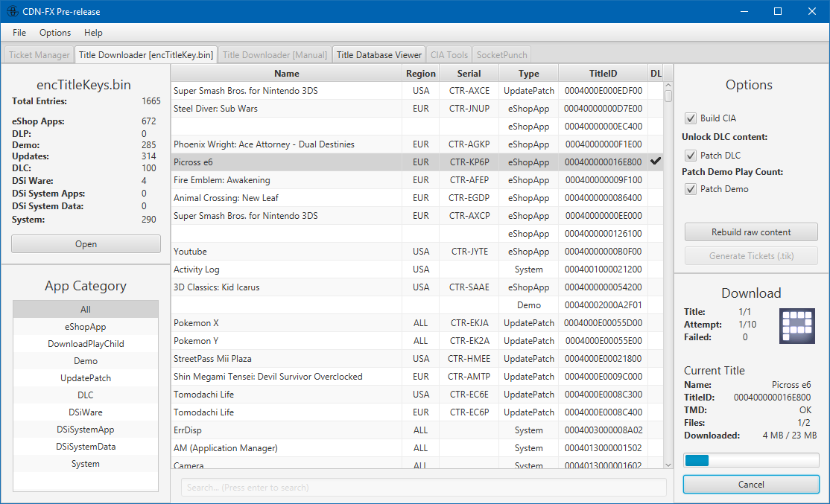
Task: Select the DSiSystemApp category
Action: point(86,430)
